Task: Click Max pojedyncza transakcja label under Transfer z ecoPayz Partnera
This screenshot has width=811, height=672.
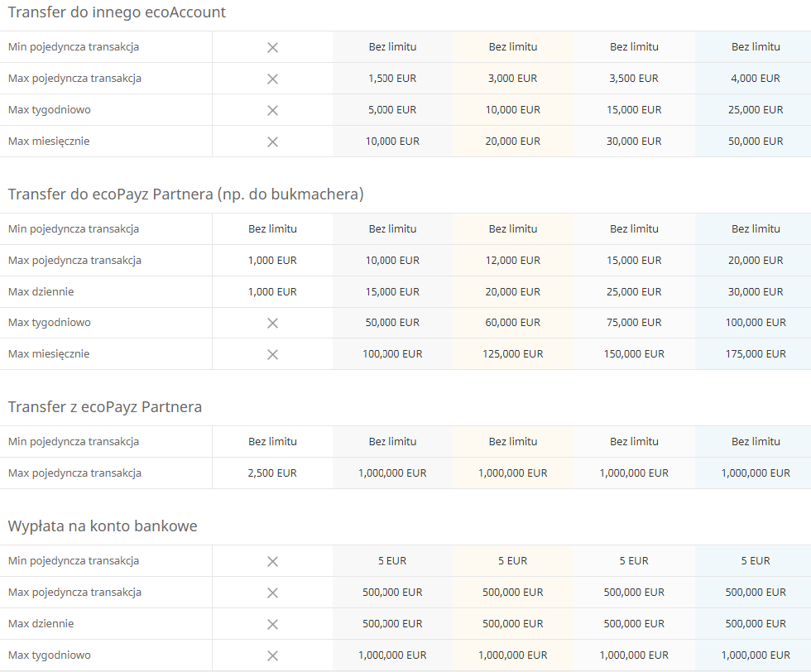Action: tap(74, 473)
